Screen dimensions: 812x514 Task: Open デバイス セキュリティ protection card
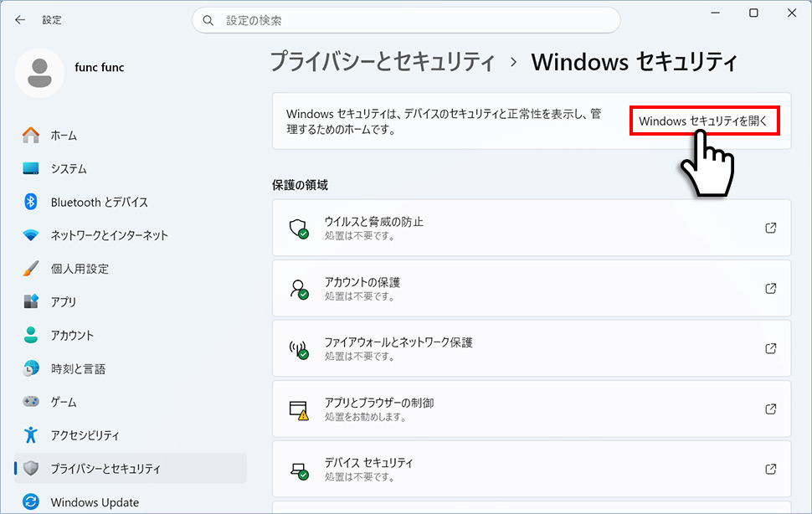tap(532, 469)
